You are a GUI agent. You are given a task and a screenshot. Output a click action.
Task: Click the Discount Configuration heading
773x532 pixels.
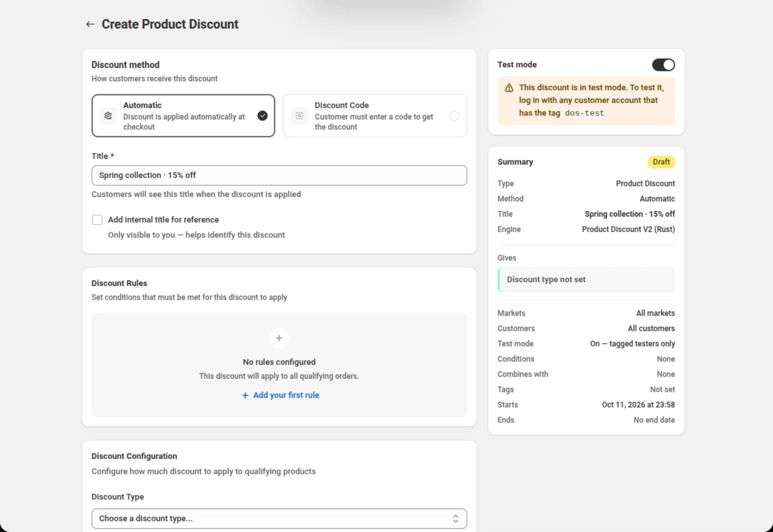pos(134,456)
